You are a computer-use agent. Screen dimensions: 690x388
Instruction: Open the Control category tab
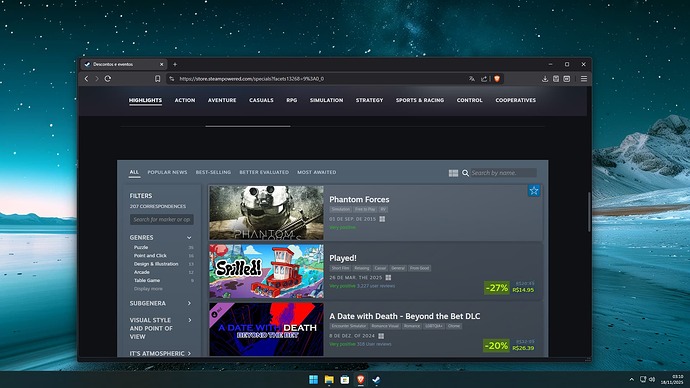[x=470, y=100]
